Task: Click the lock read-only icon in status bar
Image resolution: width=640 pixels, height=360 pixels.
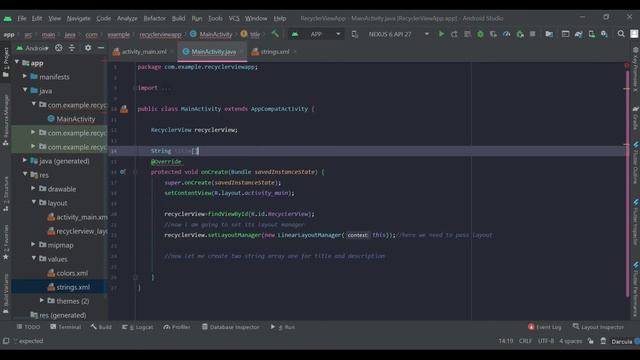Action: 591,341
